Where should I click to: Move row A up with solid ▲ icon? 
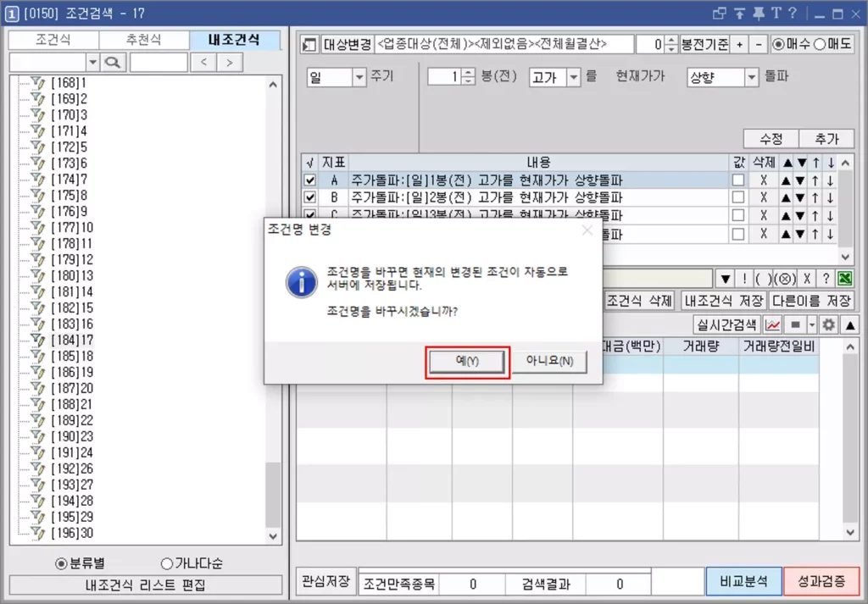pos(786,180)
